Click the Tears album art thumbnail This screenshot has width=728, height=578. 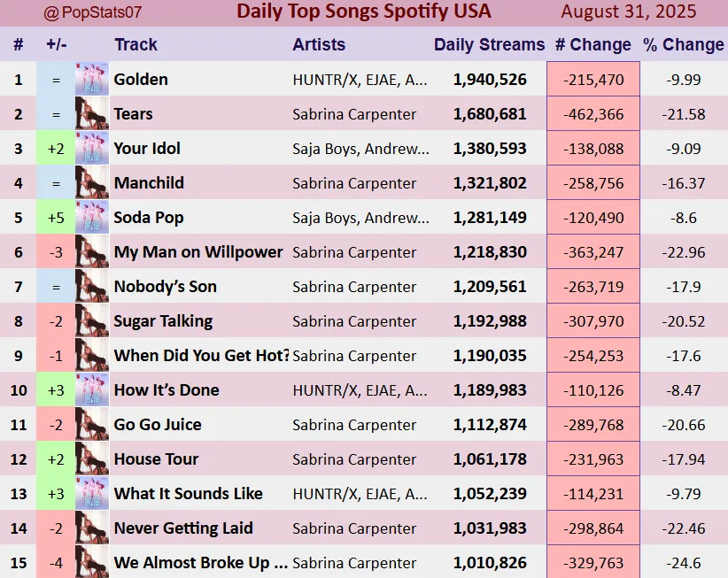tap(92, 113)
